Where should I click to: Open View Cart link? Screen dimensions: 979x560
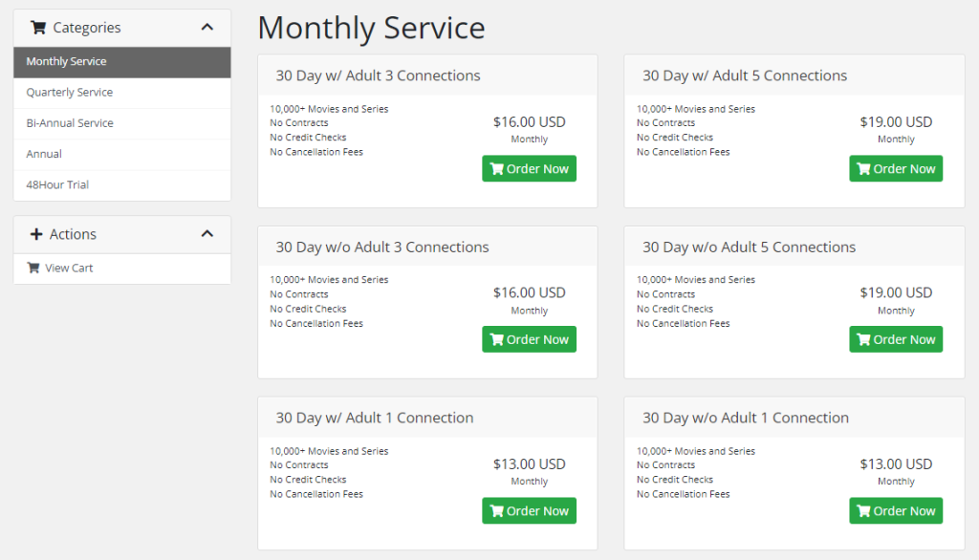69,269
